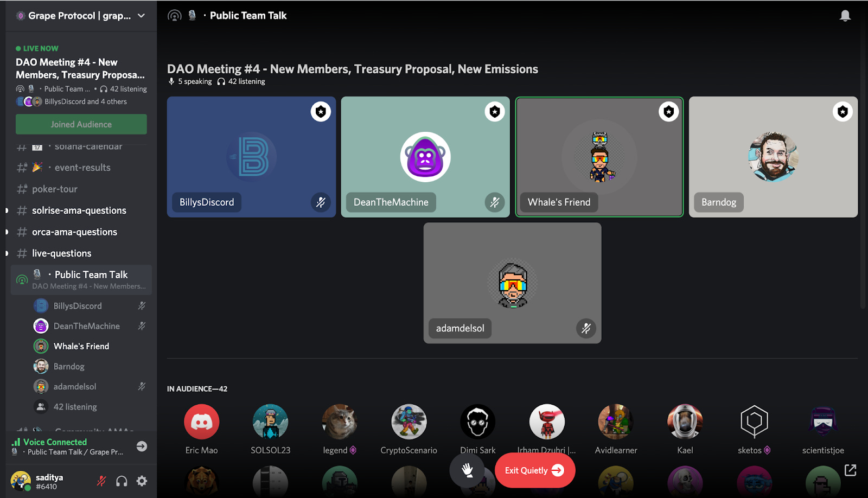Click the Public Team Talk header title

coord(248,16)
